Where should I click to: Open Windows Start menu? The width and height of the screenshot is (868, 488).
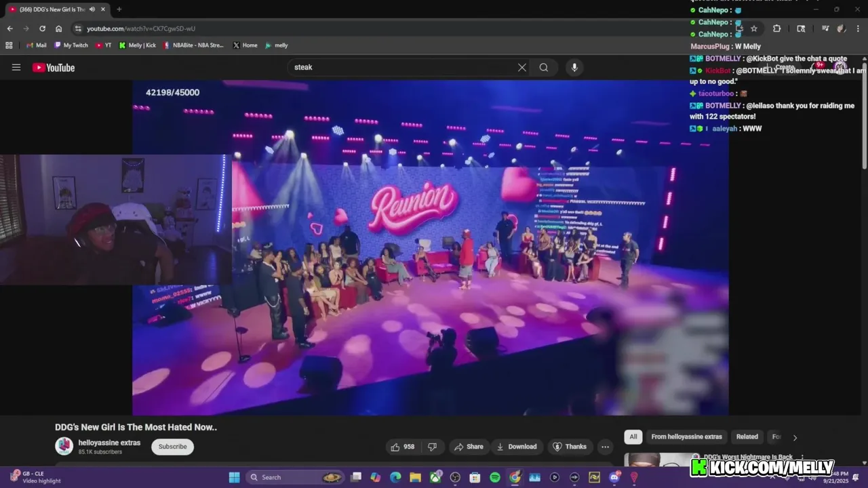tap(234, 477)
